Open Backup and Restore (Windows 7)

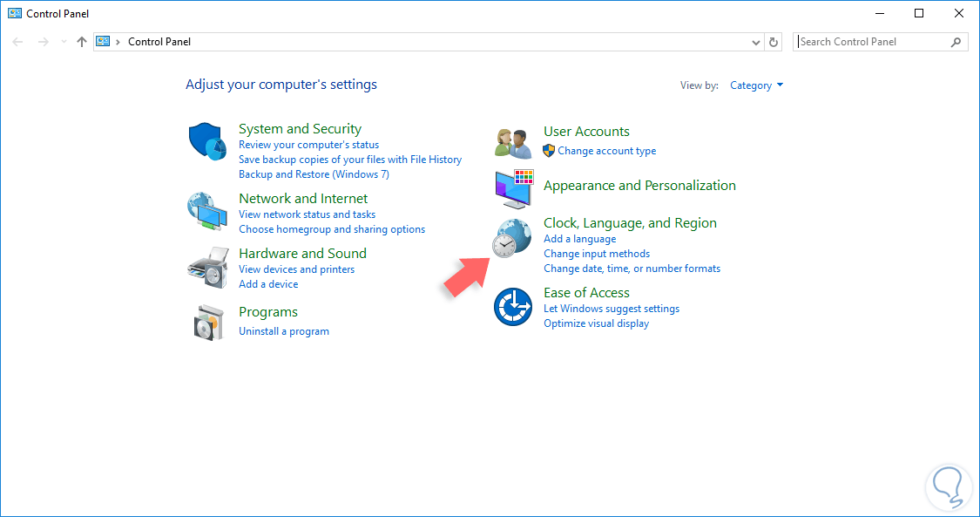click(314, 174)
